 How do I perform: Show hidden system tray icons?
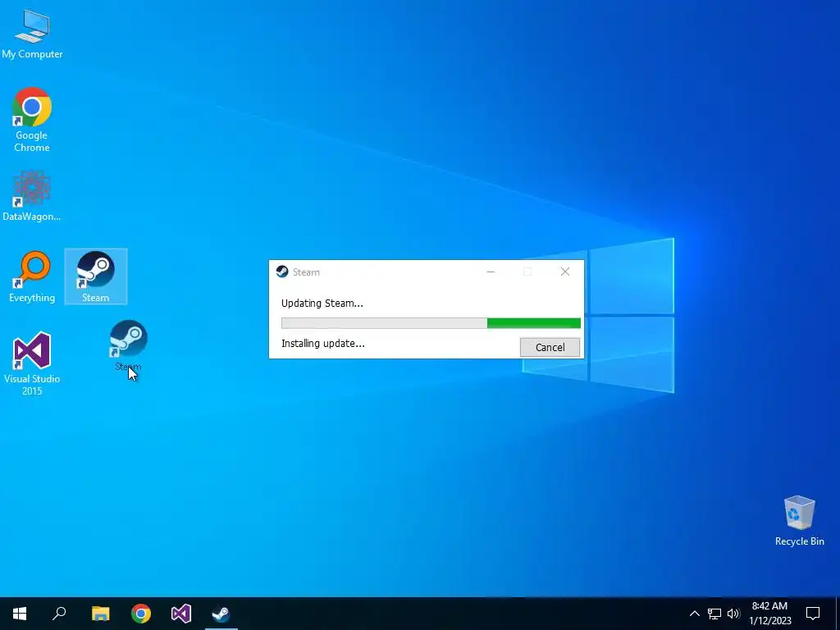(x=694, y=614)
